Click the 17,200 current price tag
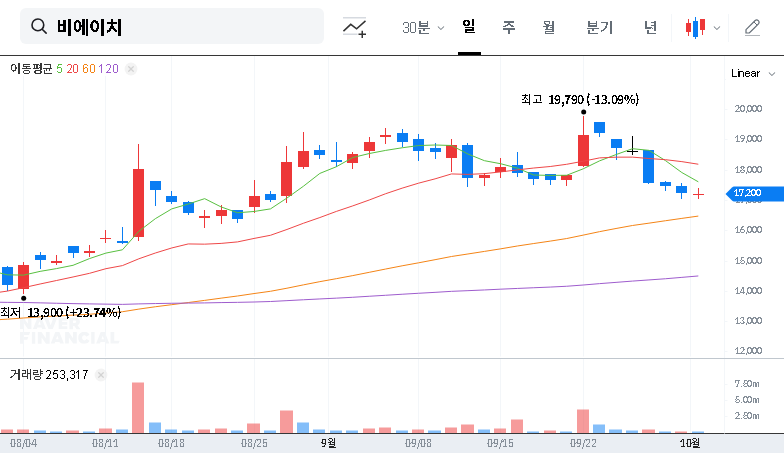 748,193
